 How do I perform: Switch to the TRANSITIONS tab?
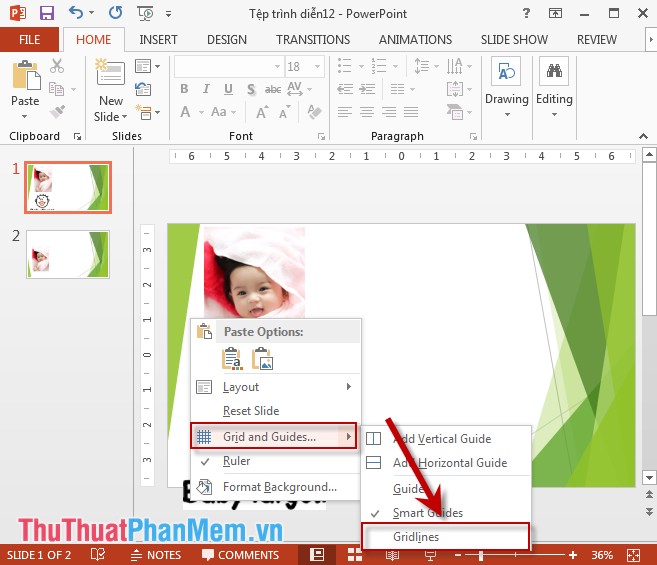[x=313, y=39]
